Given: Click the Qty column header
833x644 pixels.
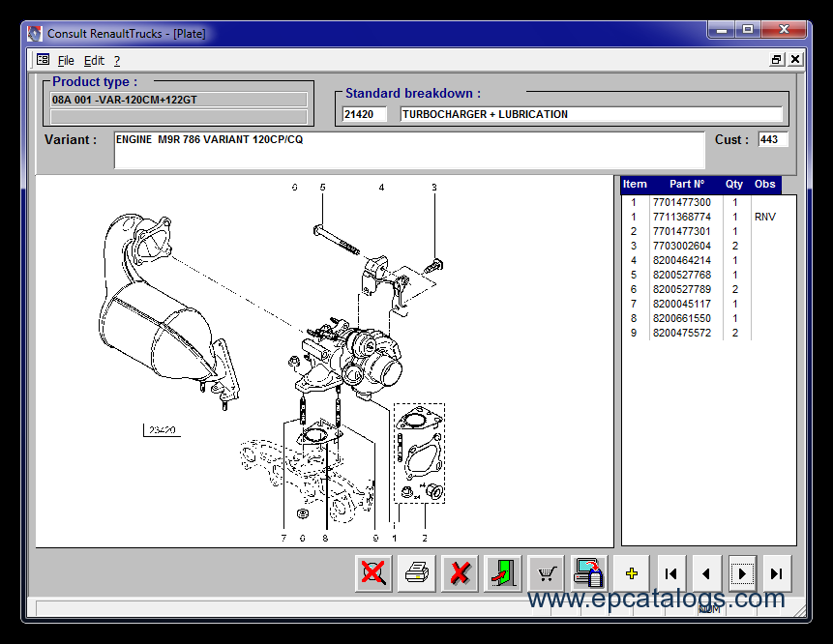Looking at the screenshot, I should pos(734,185).
